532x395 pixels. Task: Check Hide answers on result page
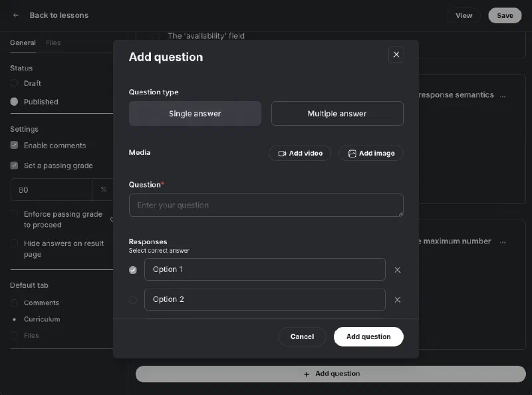[x=14, y=243]
